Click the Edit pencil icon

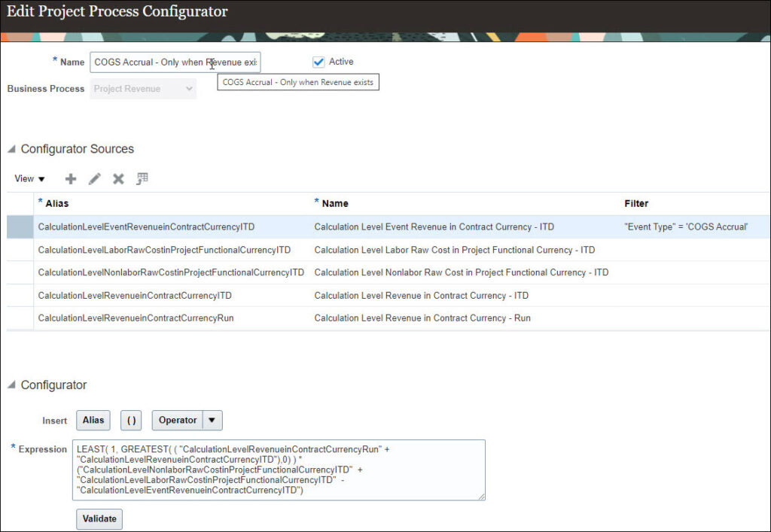[95, 179]
